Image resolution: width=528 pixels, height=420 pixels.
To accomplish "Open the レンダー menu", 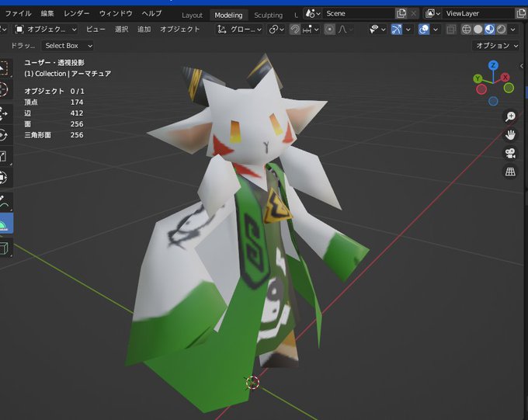I will coord(76,13).
